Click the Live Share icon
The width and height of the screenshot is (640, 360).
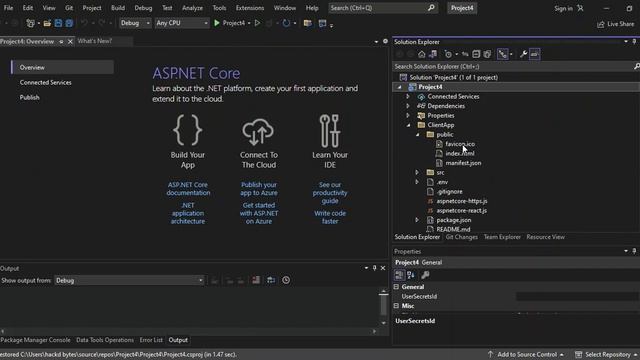coord(600,24)
